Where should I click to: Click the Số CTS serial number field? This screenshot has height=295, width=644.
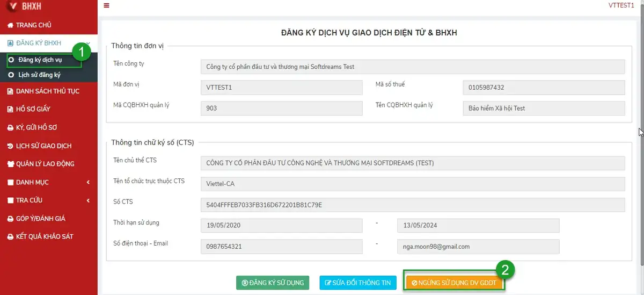click(413, 205)
